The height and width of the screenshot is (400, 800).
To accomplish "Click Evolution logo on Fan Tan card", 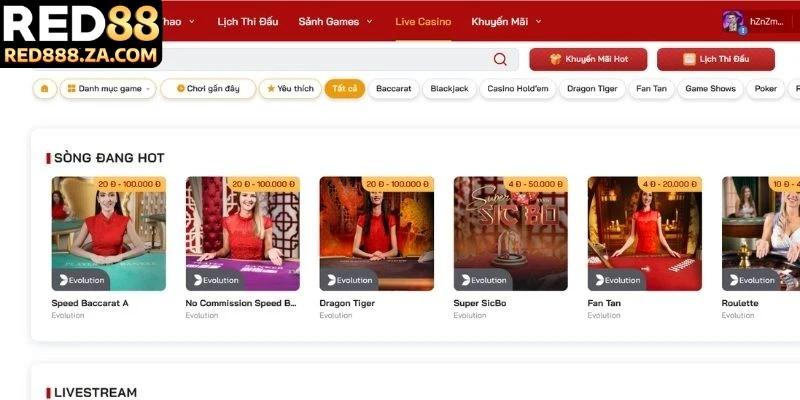I will coord(617,280).
